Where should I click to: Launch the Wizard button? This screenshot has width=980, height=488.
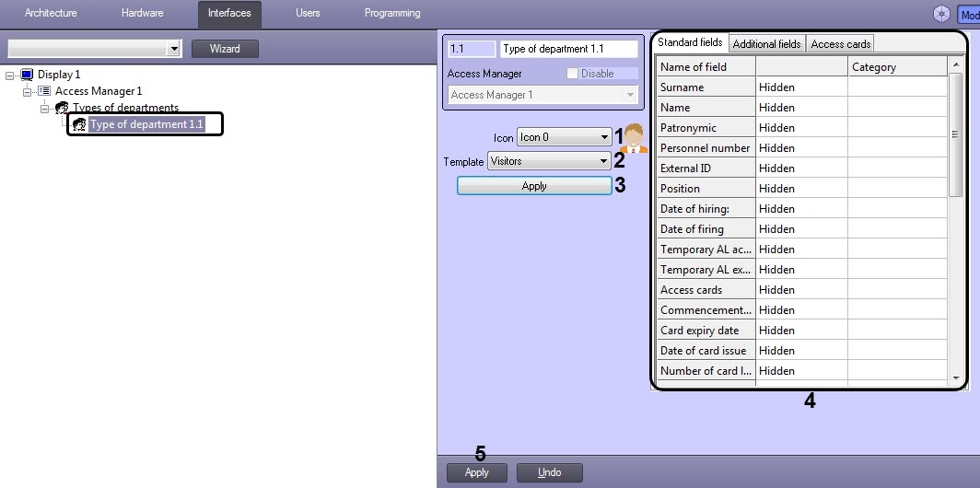click(x=225, y=49)
